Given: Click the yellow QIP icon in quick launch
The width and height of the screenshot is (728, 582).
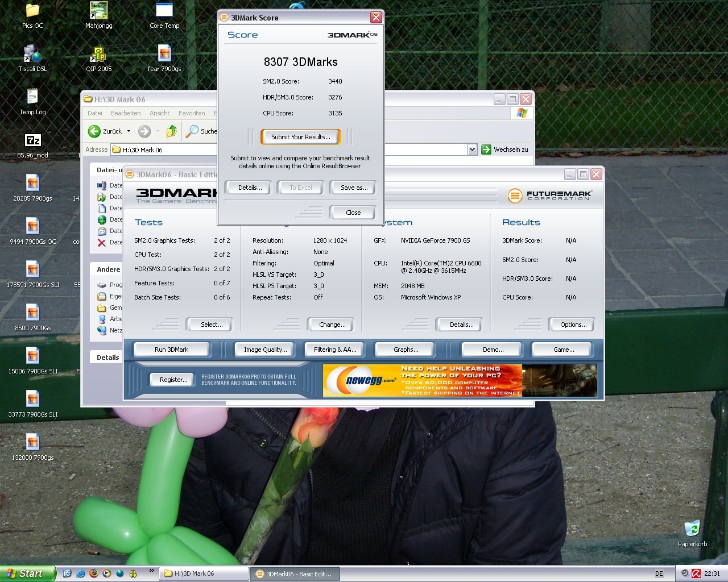Looking at the screenshot, I should tap(133, 573).
